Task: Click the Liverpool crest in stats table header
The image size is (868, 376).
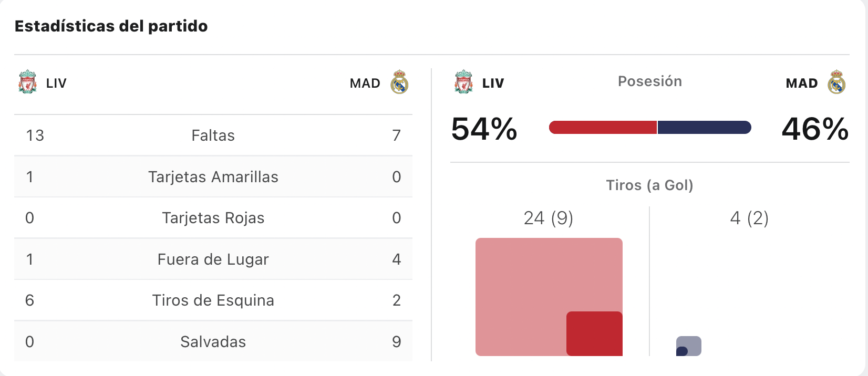Action: 27,82
